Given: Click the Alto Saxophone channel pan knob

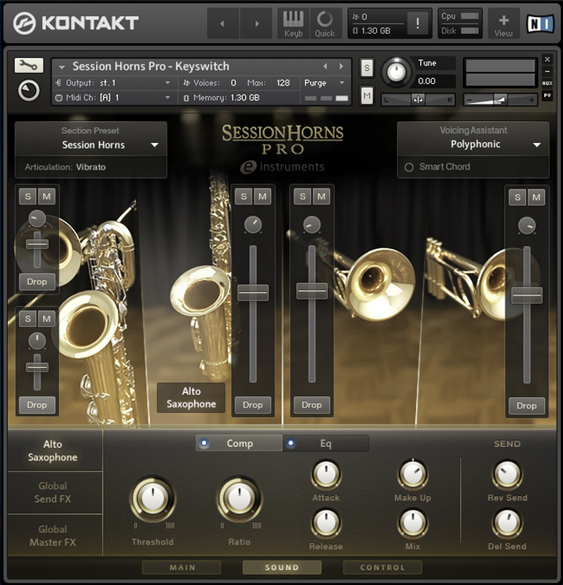Looking at the screenshot, I should point(253,224).
